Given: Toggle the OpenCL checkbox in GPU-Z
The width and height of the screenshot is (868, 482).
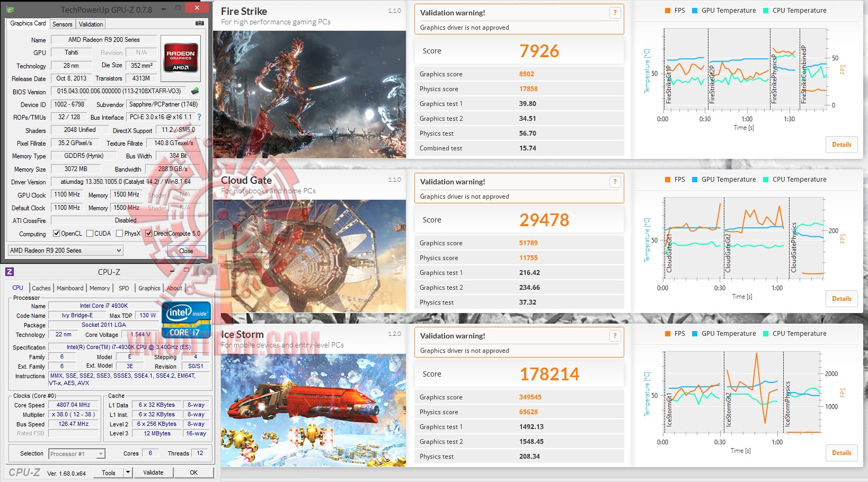Looking at the screenshot, I should pos(57,234).
